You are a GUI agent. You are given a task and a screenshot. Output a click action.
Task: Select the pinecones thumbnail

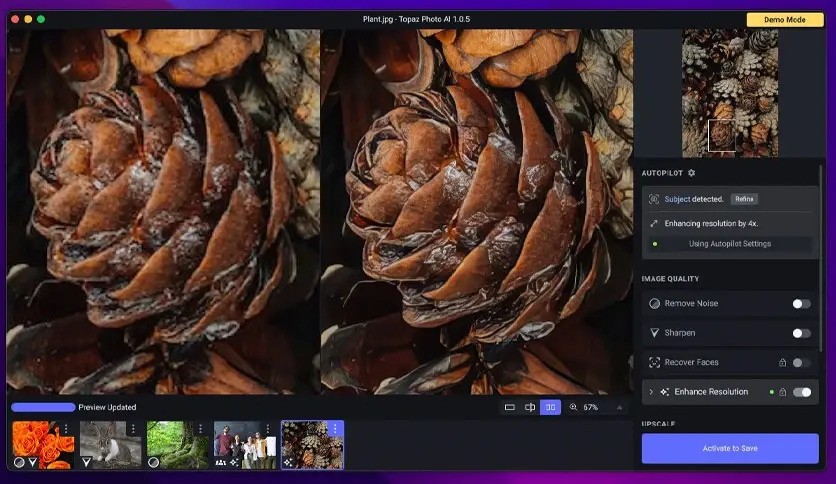[312, 445]
